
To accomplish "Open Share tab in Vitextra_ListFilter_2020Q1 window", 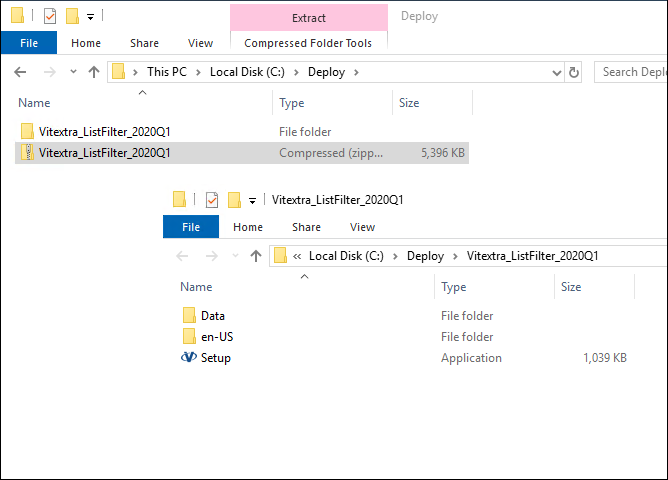I will (x=306, y=227).
